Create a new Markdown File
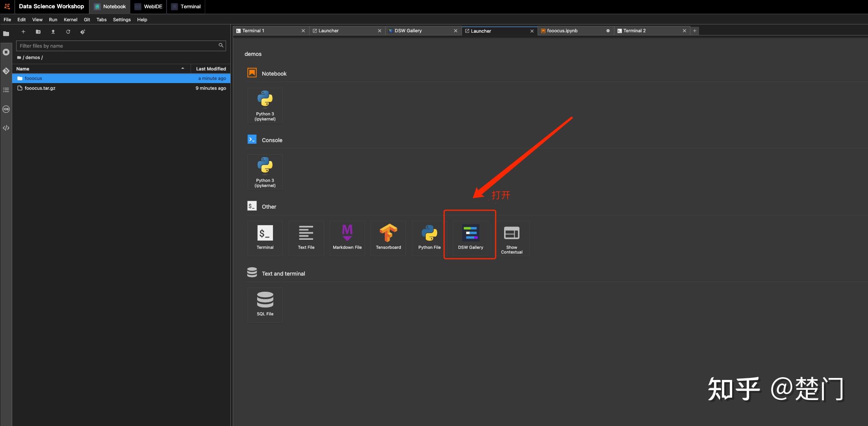The image size is (868, 426). tap(347, 237)
